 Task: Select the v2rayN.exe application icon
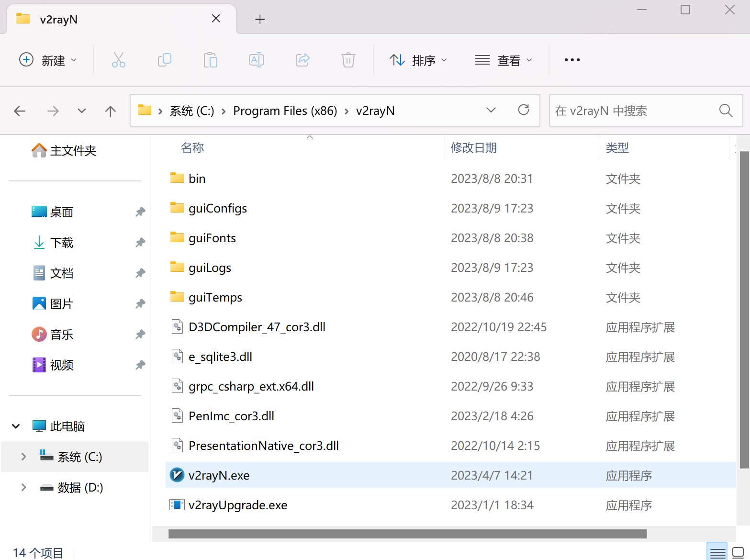coord(177,475)
